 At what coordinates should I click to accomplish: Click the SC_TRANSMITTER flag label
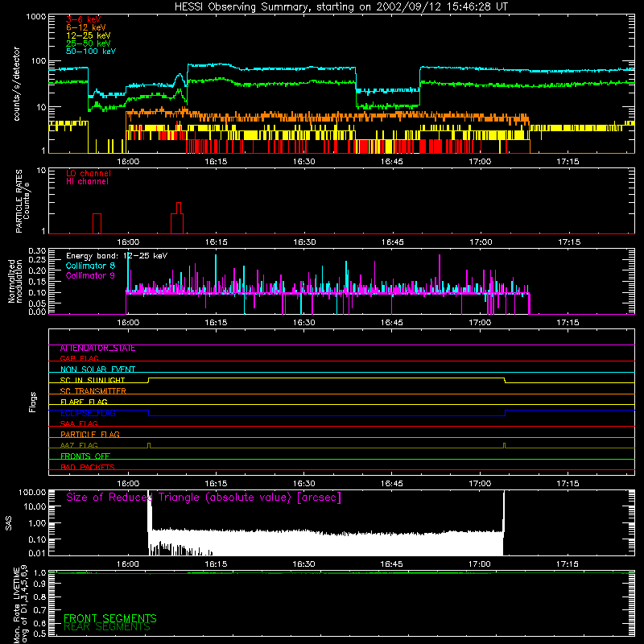[x=93, y=391]
